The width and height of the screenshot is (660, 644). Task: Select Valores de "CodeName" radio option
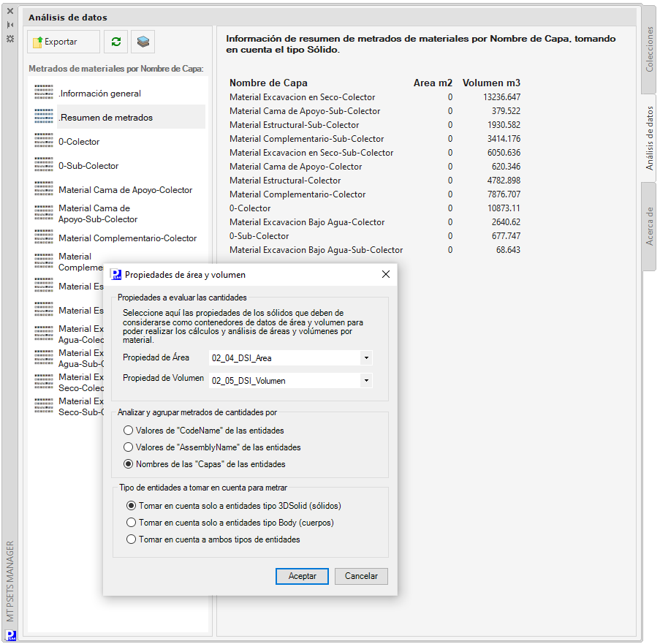(204, 431)
